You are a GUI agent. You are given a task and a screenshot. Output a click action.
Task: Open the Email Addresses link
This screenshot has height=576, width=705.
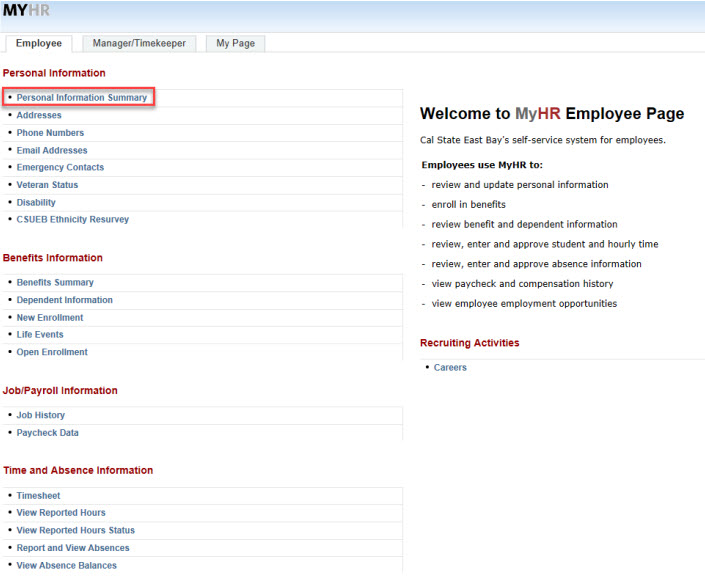click(x=52, y=150)
